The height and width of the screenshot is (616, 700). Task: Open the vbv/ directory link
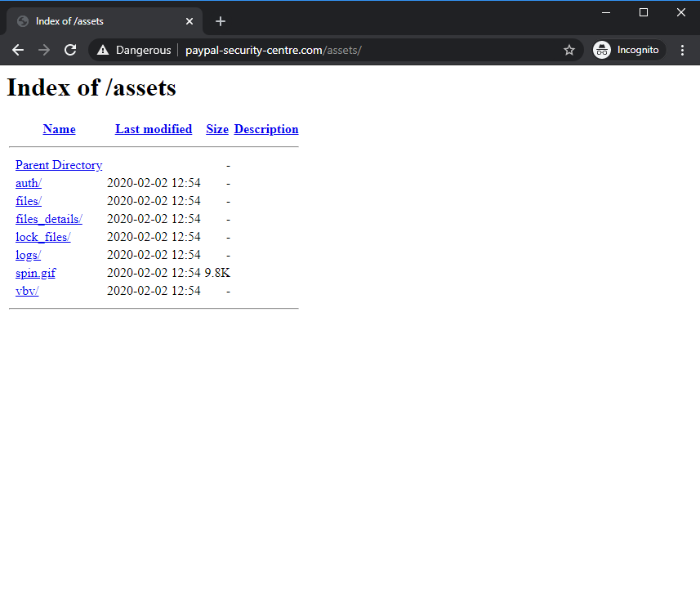click(x=27, y=291)
